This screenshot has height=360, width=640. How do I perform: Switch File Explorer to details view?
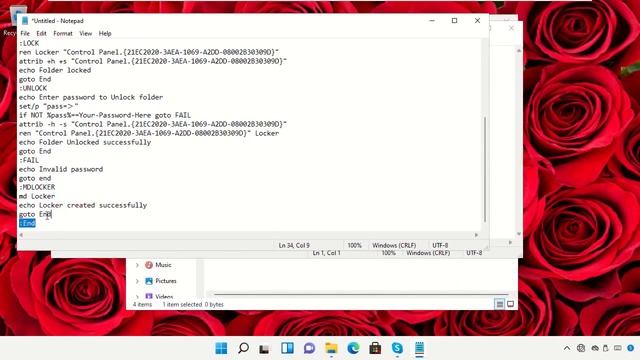click(x=500, y=304)
